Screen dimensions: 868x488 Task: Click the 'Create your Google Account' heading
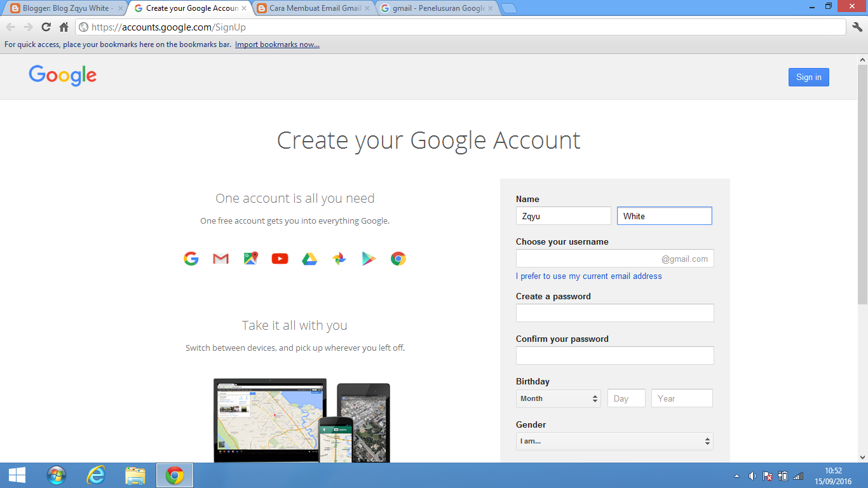pyautogui.click(x=429, y=140)
